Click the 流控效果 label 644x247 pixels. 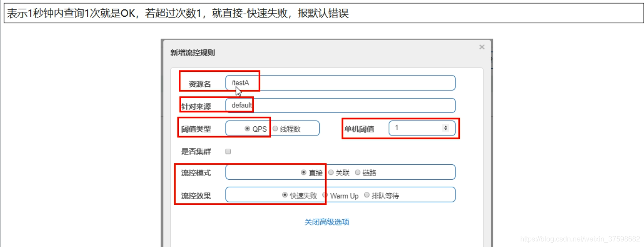click(196, 196)
